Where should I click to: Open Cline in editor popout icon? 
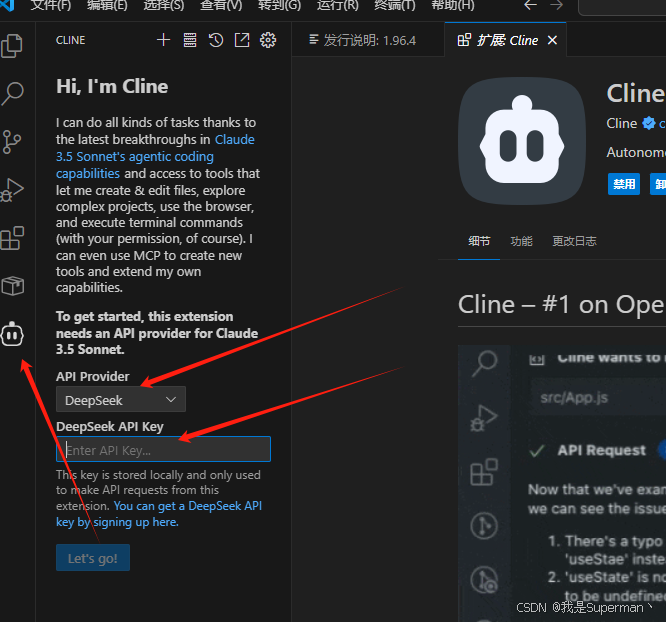click(242, 40)
